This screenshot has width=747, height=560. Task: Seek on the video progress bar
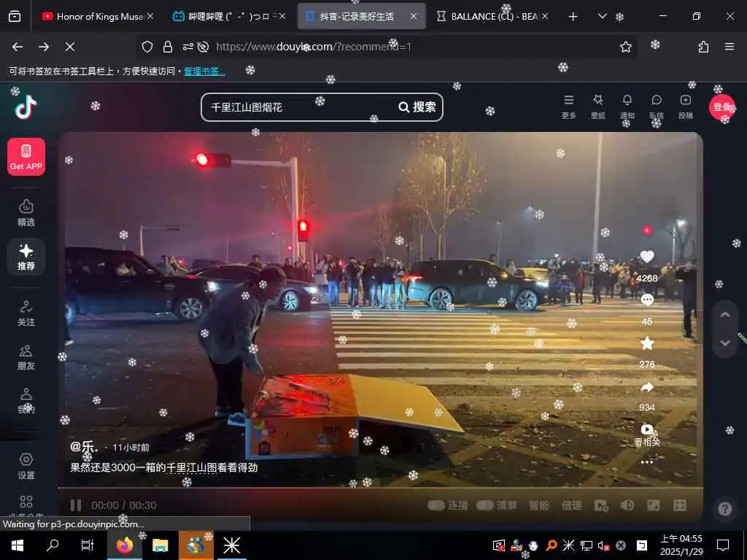[381, 488]
